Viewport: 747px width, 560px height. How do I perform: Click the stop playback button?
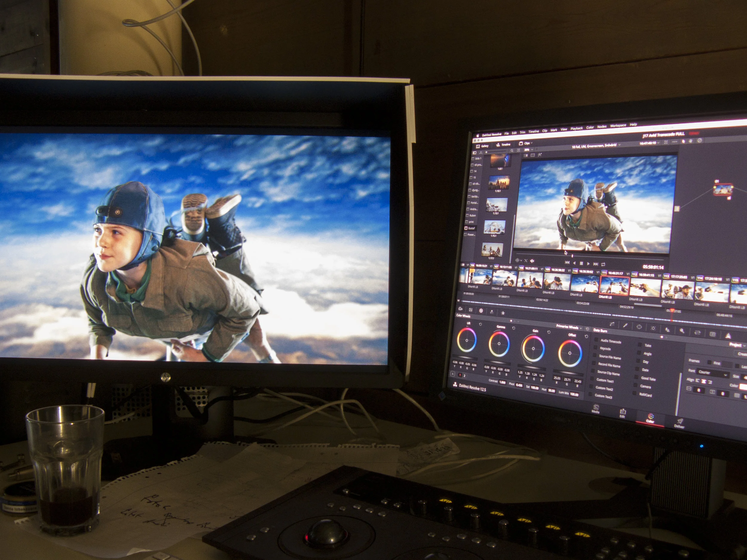point(581,264)
